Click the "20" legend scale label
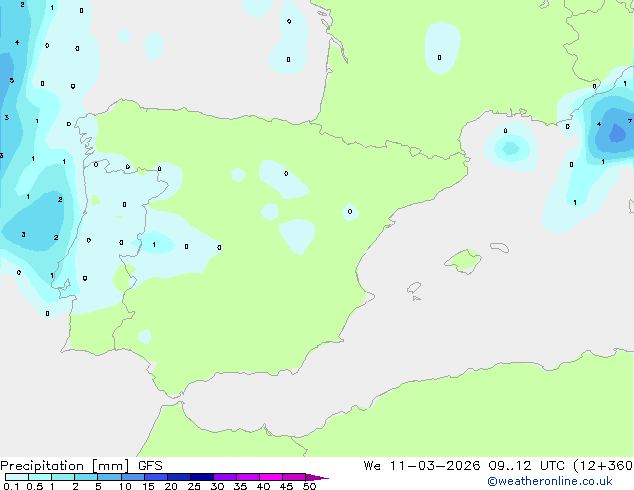The width and height of the screenshot is (634, 490). point(171,486)
